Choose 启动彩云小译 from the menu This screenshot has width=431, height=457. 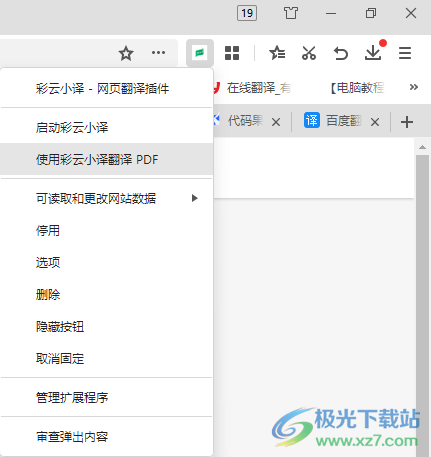click(x=107, y=128)
